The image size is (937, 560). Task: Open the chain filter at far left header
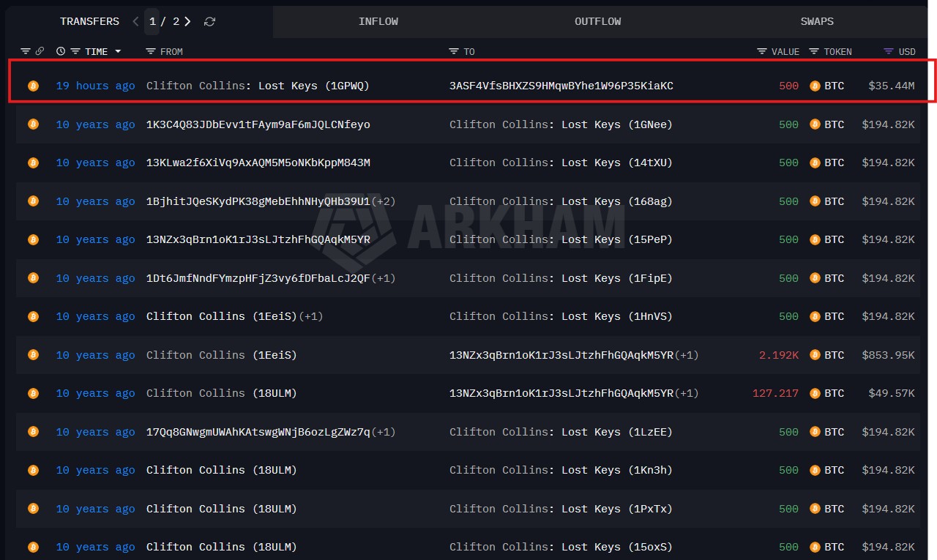pos(26,51)
